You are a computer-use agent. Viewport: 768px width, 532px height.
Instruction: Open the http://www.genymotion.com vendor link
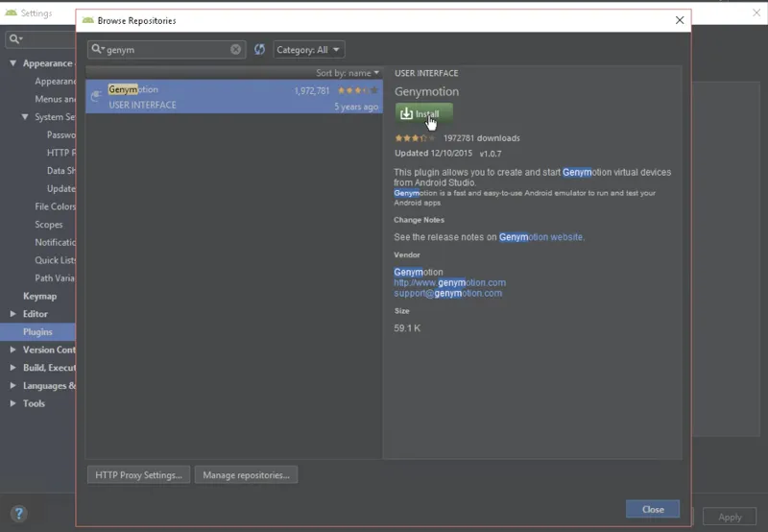click(449, 282)
